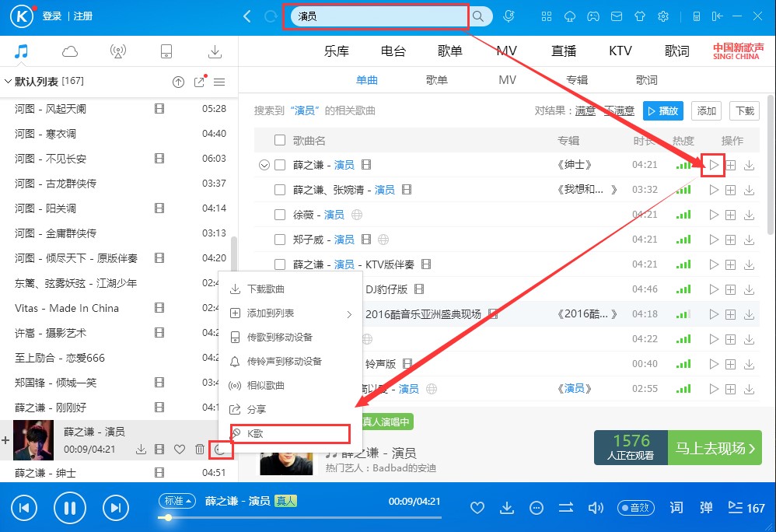Click the blue 播放 play button

coord(662,110)
